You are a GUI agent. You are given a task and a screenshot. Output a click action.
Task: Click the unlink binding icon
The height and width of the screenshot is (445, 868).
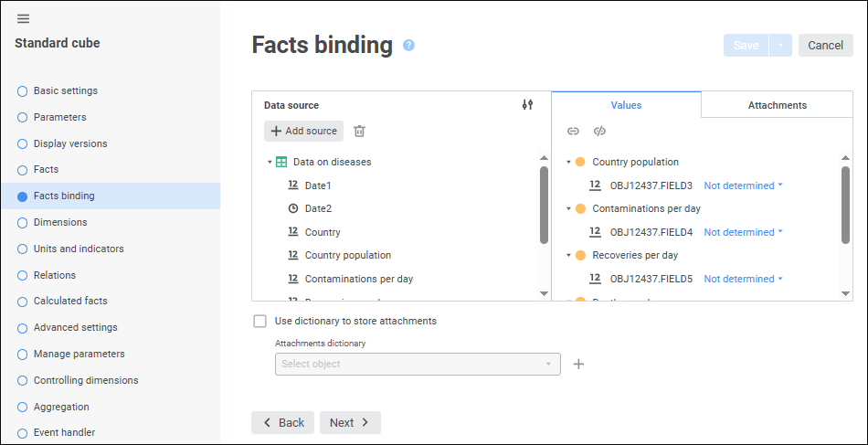tap(600, 132)
